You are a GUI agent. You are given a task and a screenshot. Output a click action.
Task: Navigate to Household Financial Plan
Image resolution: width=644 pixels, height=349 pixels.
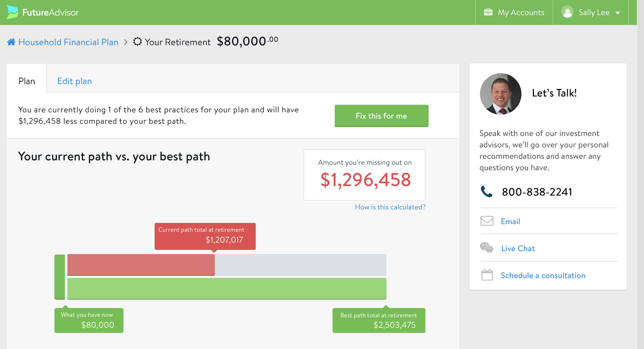click(x=68, y=42)
